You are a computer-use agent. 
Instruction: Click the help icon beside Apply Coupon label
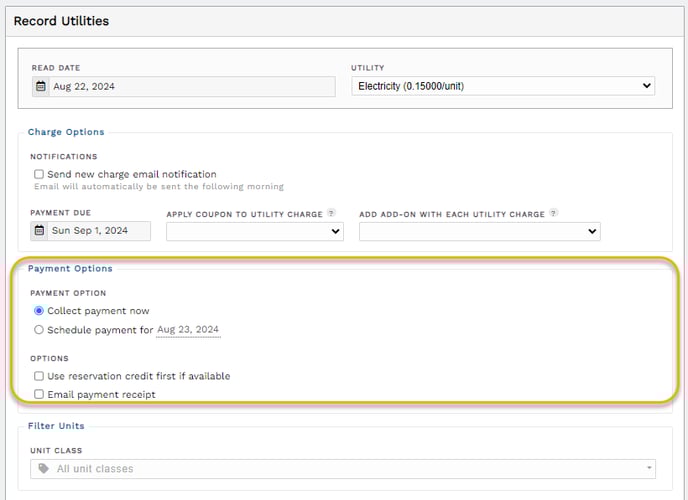[x=332, y=213]
